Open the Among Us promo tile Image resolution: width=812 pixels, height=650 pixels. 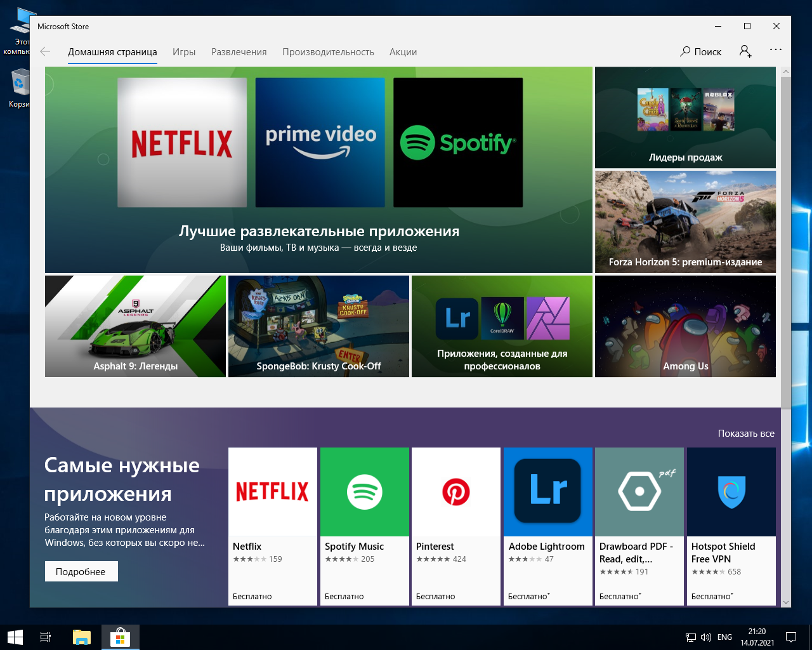click(x=685, y=326)
